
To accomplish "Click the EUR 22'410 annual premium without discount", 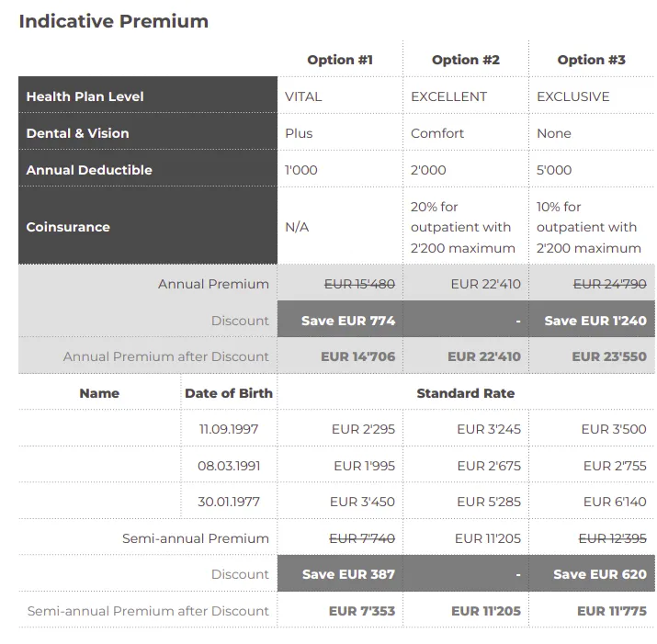I will click(485, 284).
